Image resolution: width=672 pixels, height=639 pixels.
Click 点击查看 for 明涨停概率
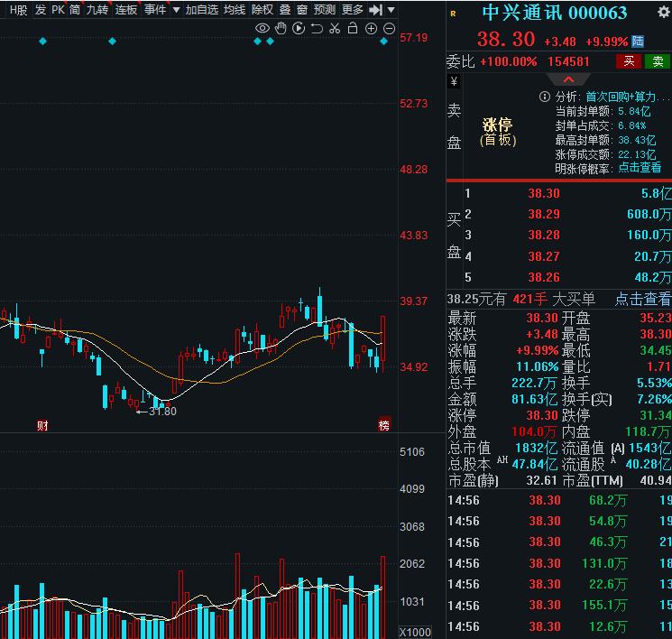point(640,167)
